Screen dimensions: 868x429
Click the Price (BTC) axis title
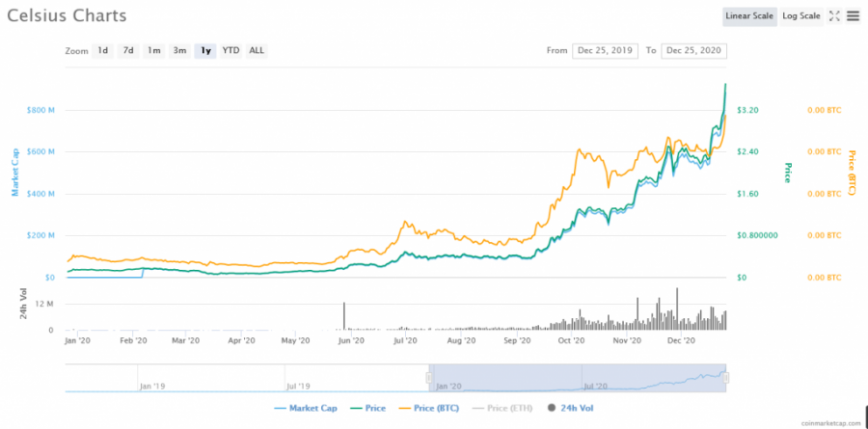coord(852,173)
